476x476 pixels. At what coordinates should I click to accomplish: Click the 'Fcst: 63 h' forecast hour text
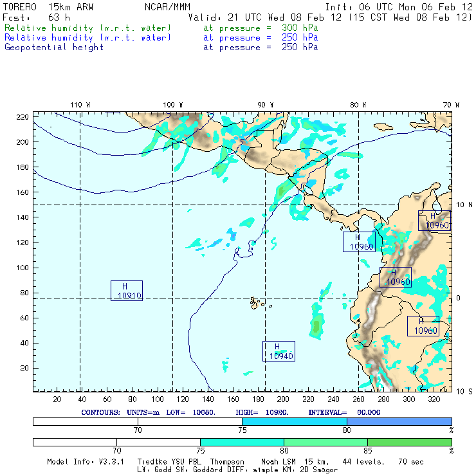click(36, 17)
